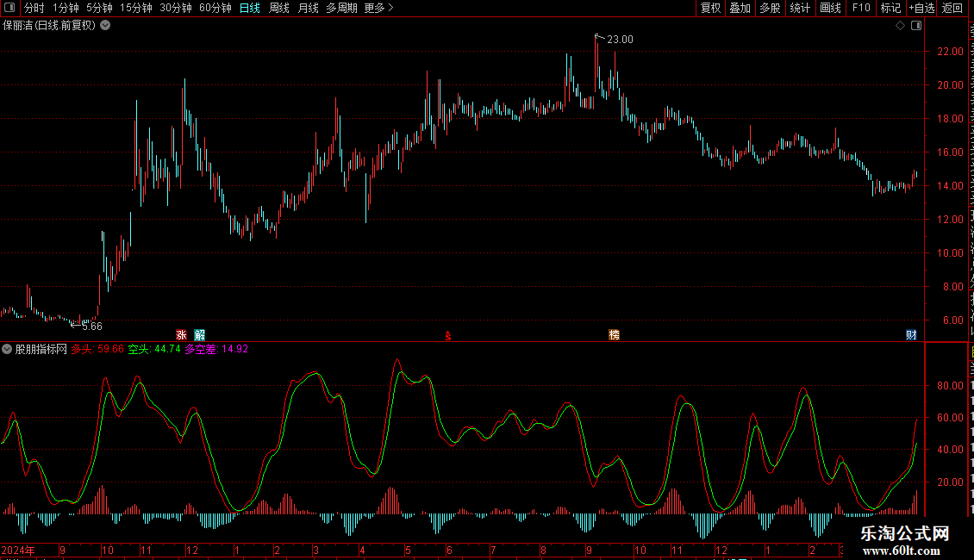Select the 30分钟 period
974x560 pixels.
point(176,8)
